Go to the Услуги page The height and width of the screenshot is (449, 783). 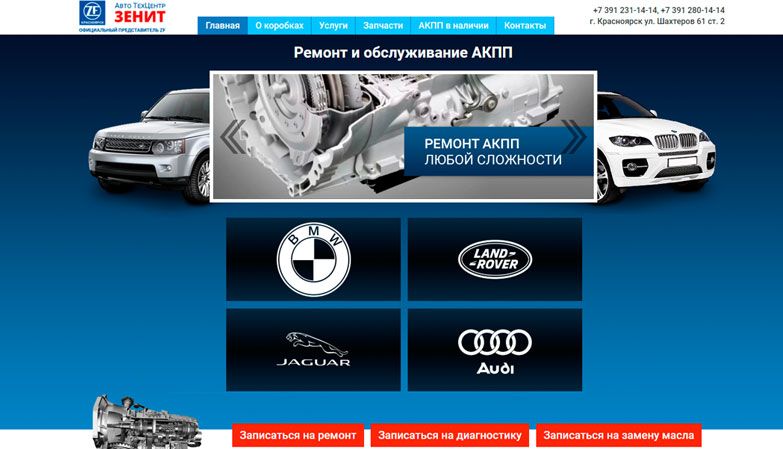334,25
